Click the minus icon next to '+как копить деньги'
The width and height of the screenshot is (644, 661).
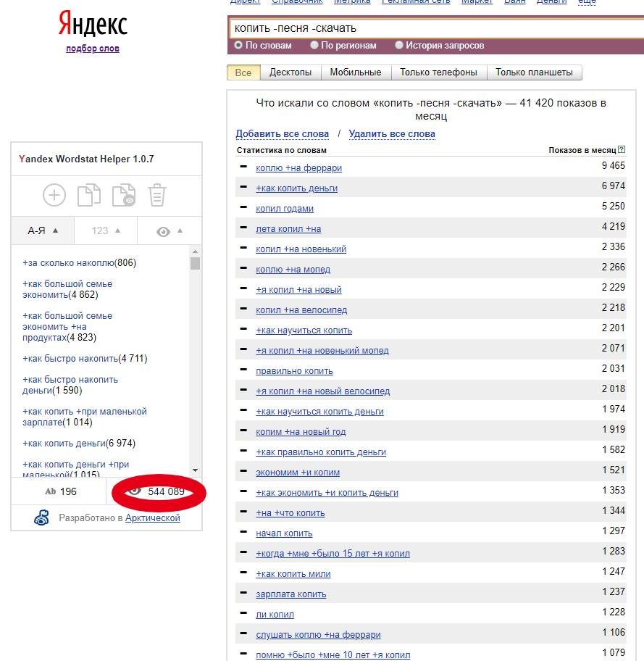tap(243, 187)
